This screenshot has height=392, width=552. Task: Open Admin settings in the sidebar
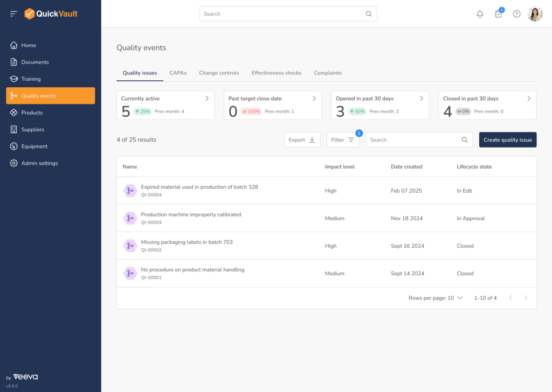[x=39, y=163]
